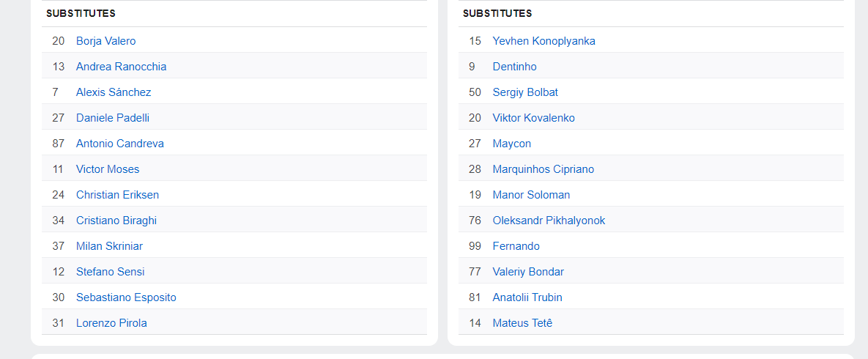
Task: Click Cristiano Biraghi's name
Action: pyautogui.click(x=116, y=221)
